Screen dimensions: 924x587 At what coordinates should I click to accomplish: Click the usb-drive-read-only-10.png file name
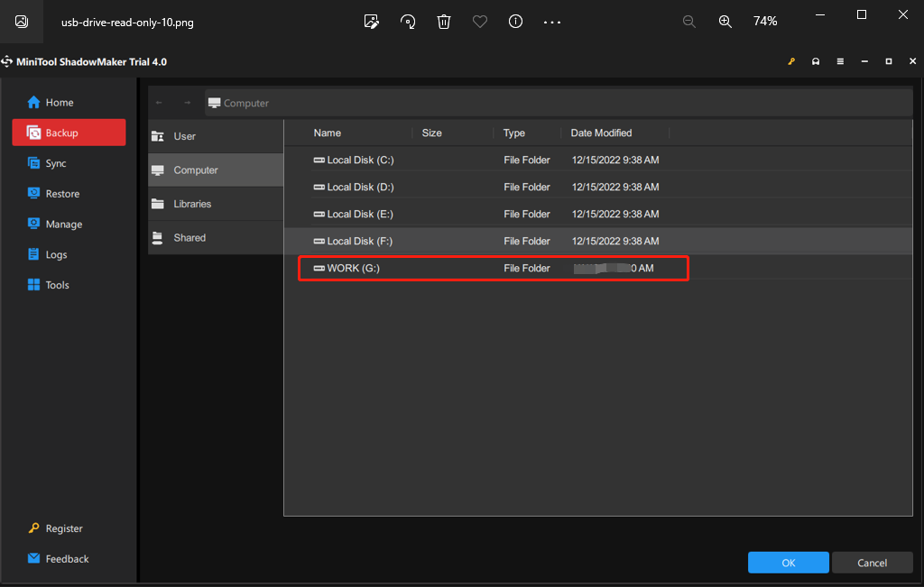(127, 23)
